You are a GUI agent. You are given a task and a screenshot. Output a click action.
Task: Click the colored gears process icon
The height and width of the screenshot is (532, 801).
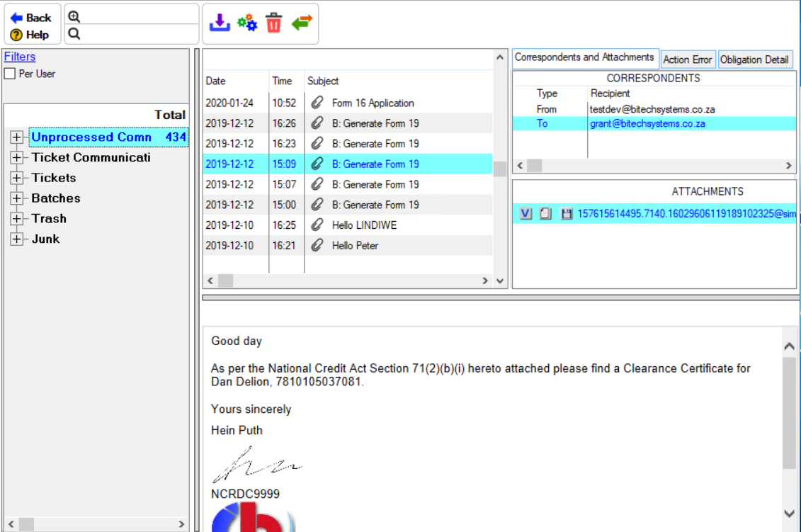pyautogui.click(x=247, y=23)
